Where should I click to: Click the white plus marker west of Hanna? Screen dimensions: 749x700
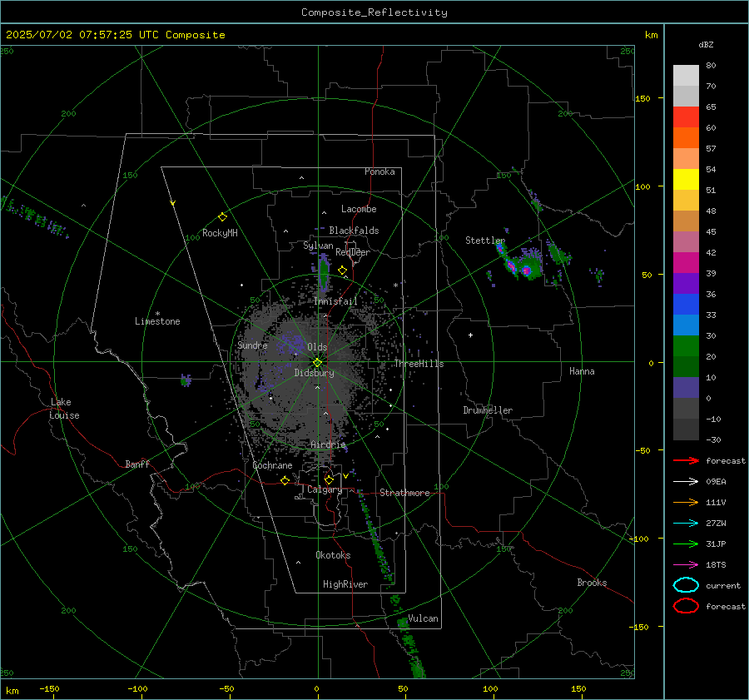pos(470,335)
